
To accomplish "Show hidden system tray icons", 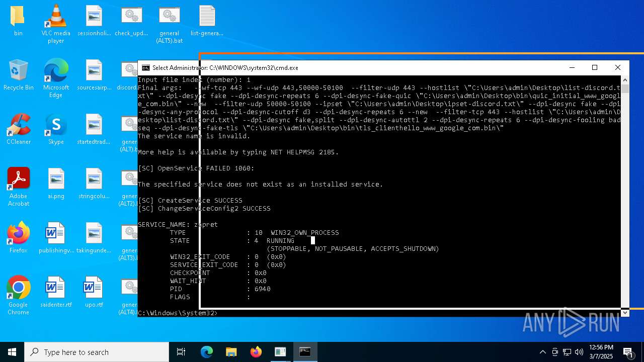I will 542,352.
